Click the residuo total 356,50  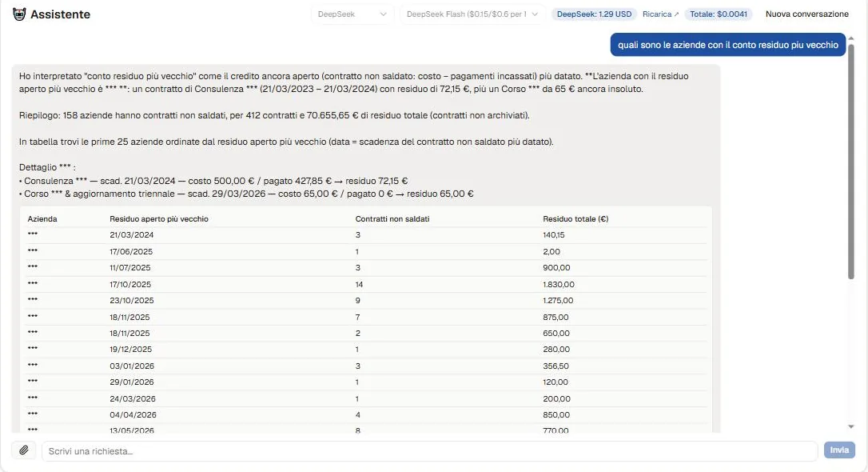(555, 366)
